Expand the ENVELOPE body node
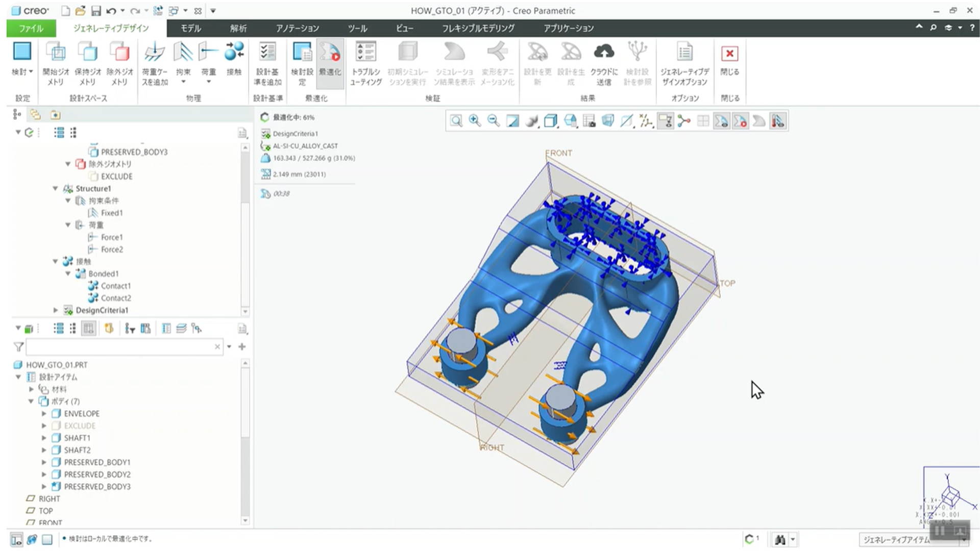The image size is (980, 551). click(x=44, y=414)
